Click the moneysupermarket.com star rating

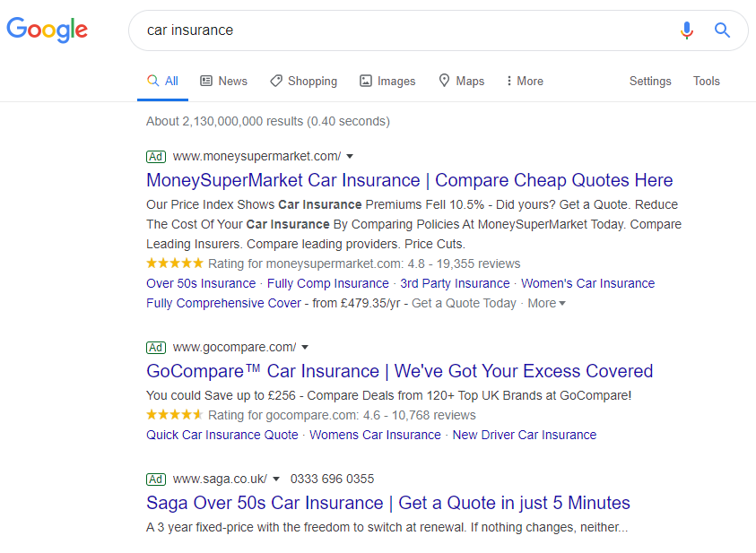coord(175,264)
